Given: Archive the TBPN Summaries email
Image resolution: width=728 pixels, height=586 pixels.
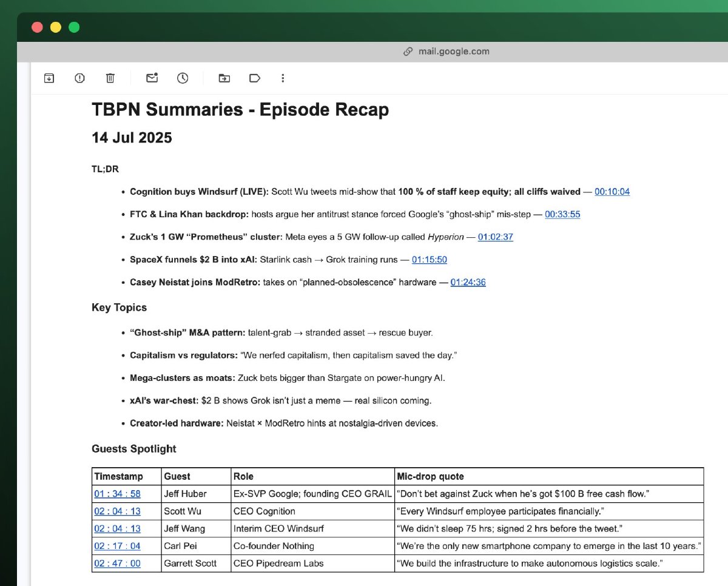Looking at the screenshot, I should (49, 78).
